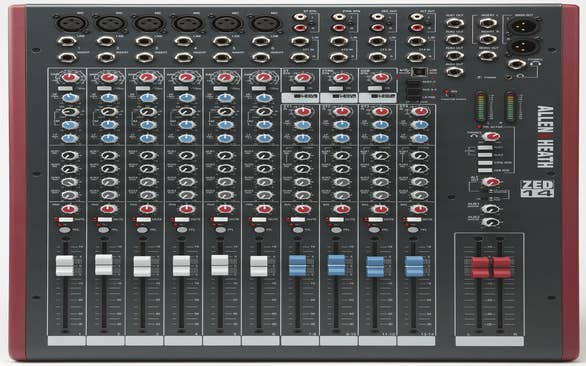Click the channel 5 red pan knob
The image size is (586, 366).
click(225, 209)
